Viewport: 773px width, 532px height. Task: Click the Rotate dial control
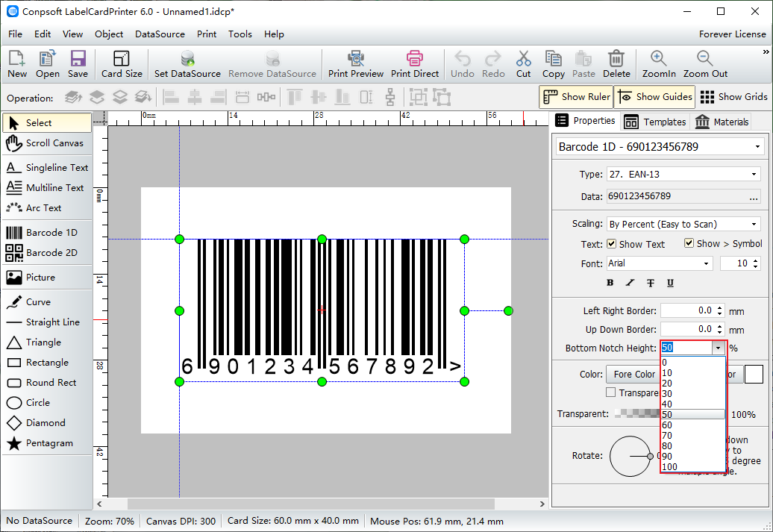630,456
